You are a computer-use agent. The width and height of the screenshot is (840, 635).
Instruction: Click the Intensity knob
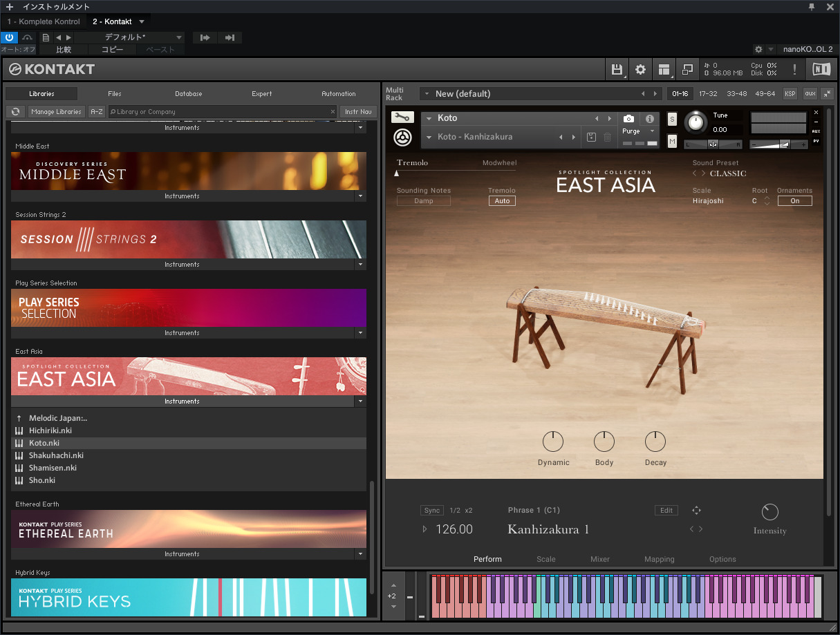pyautogui.click(x=769, y=512)
